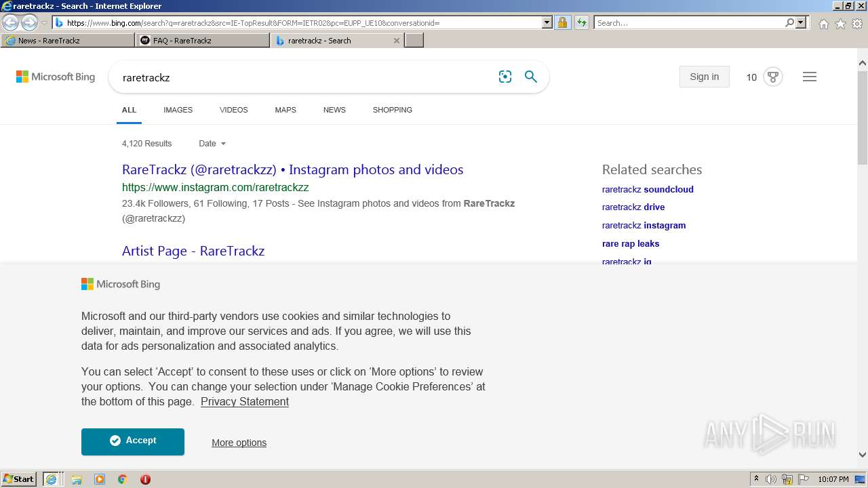Open More options for cookies
Image resolution: width=868 pixels, height=488 pixels.
pos(239,443)
